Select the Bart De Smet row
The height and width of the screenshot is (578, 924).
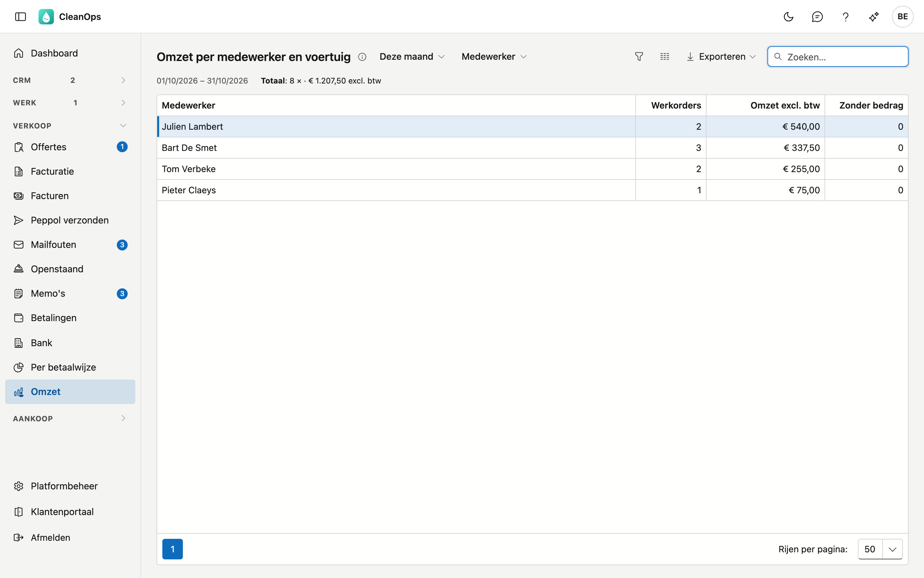(x=532, y=148)
